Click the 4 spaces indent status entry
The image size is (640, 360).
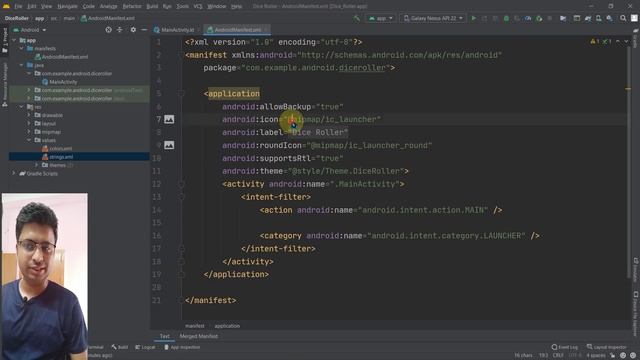[x=596, y=355]
